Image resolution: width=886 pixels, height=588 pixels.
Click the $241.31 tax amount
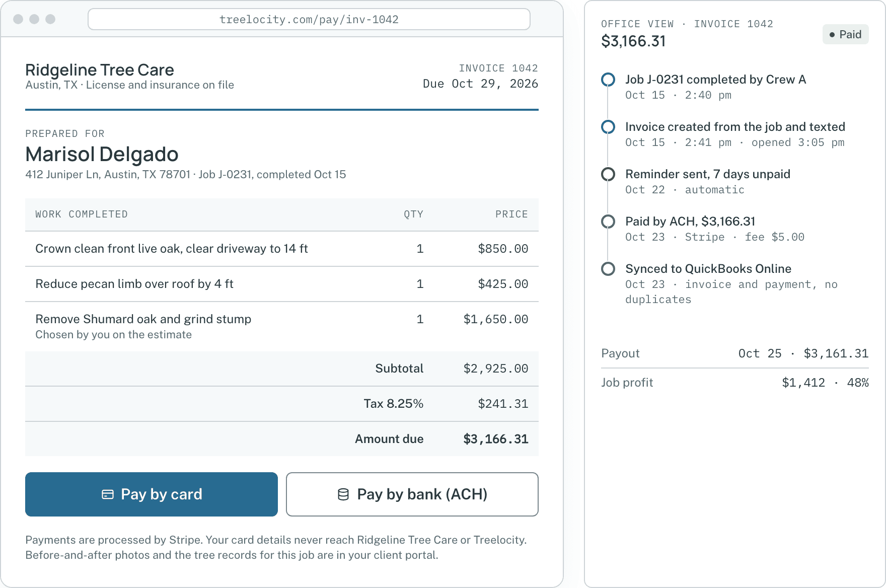503,404
